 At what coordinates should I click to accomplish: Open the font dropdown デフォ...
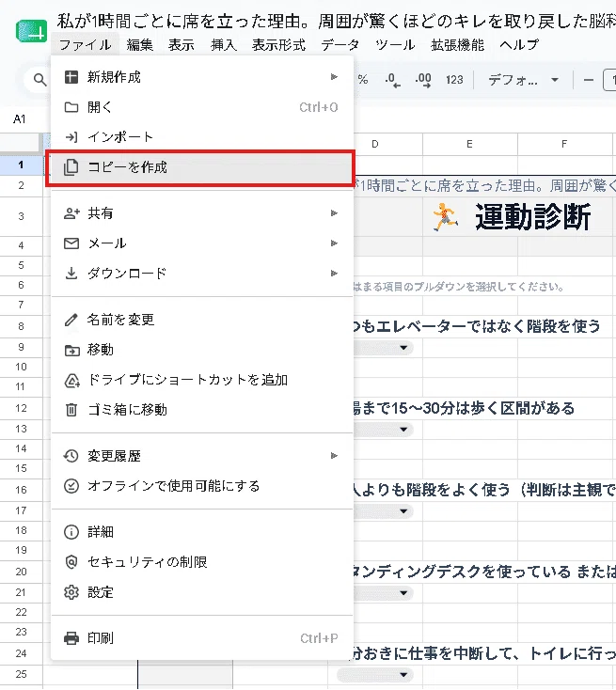coord(524,80)
